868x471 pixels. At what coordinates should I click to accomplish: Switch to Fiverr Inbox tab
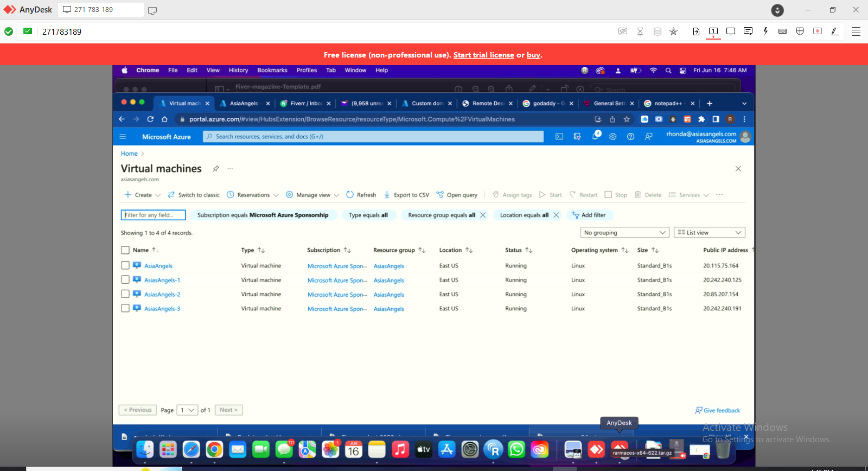305,104
